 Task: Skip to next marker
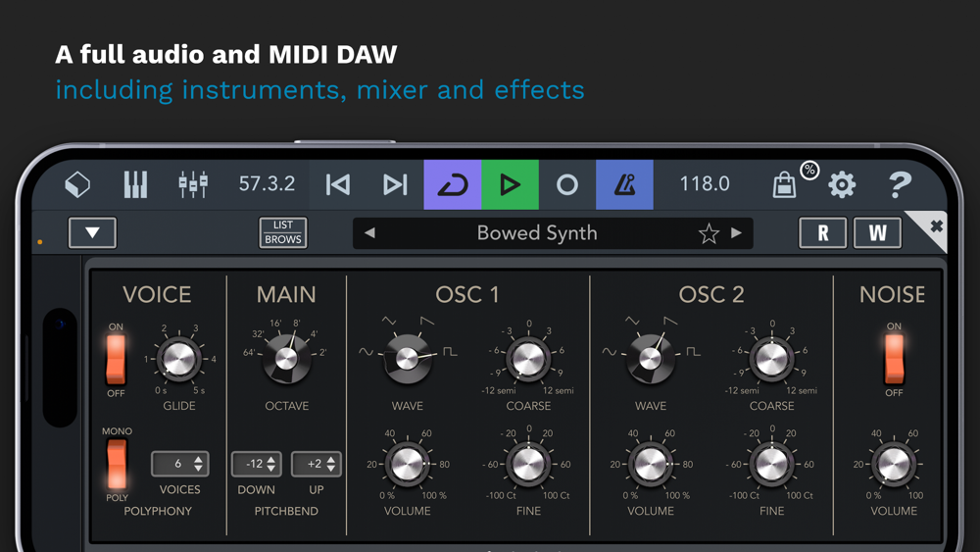[x=395, y=184]
